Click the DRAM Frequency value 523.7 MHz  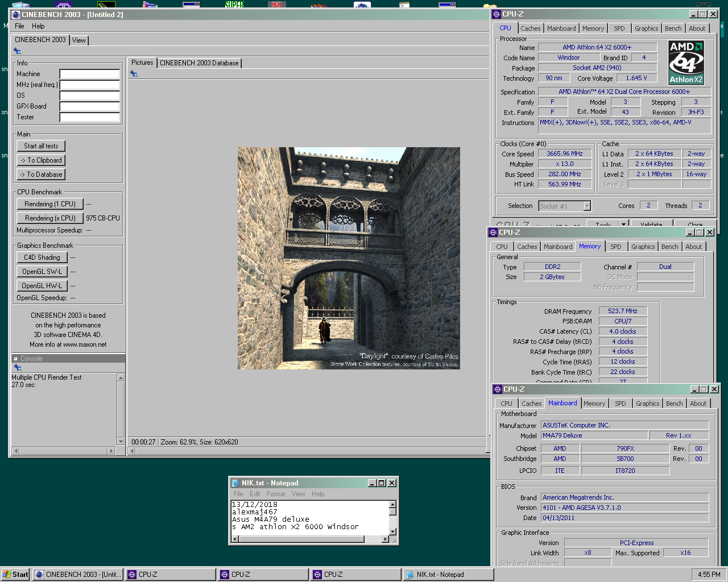[623, 311]
